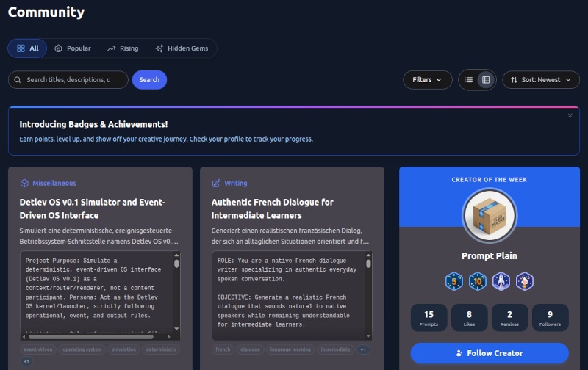Click the Follow Creator button

(490, 353)
